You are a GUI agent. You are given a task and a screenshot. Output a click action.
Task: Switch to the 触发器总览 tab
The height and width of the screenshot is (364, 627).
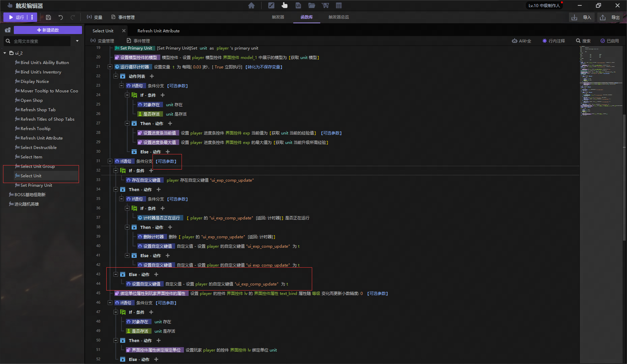[338, 17]
